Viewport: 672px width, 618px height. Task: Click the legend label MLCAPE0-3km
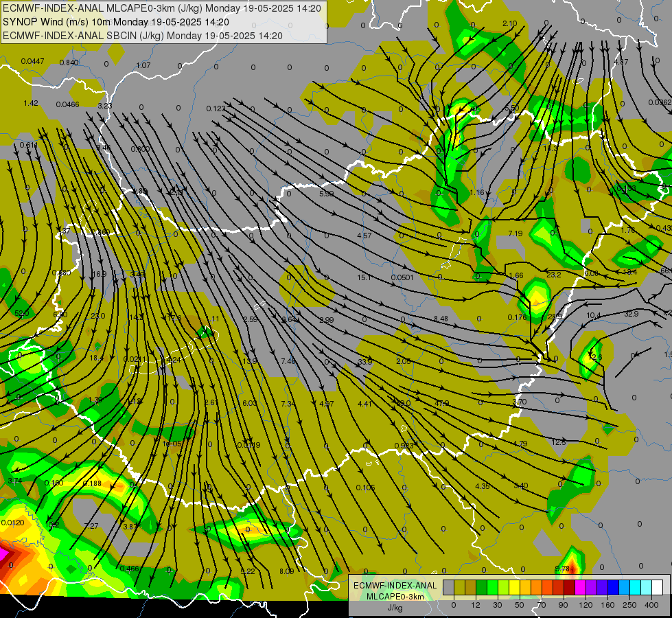coord(395,597)
